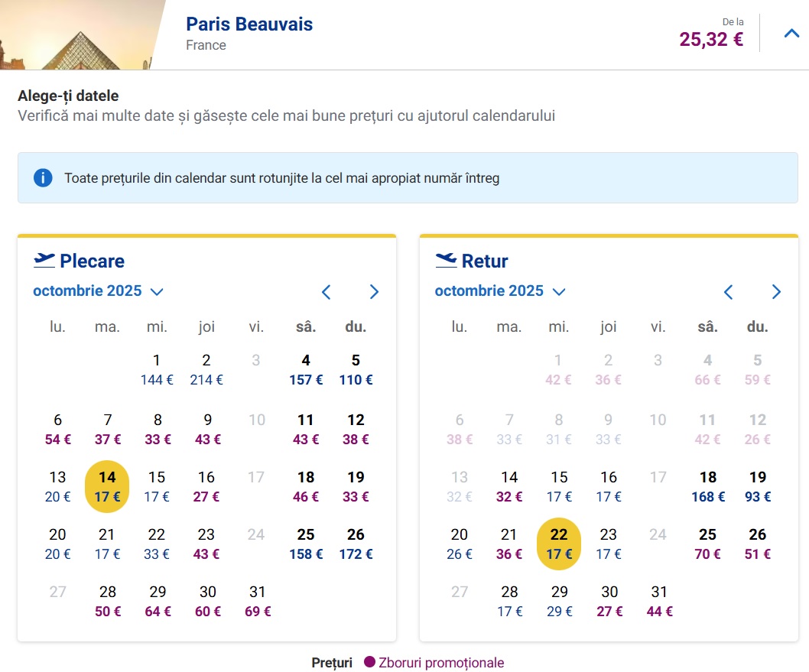Click the highlighted departure date 14
The height and width of the screenshot is (672, 809).
click(107, 486)
